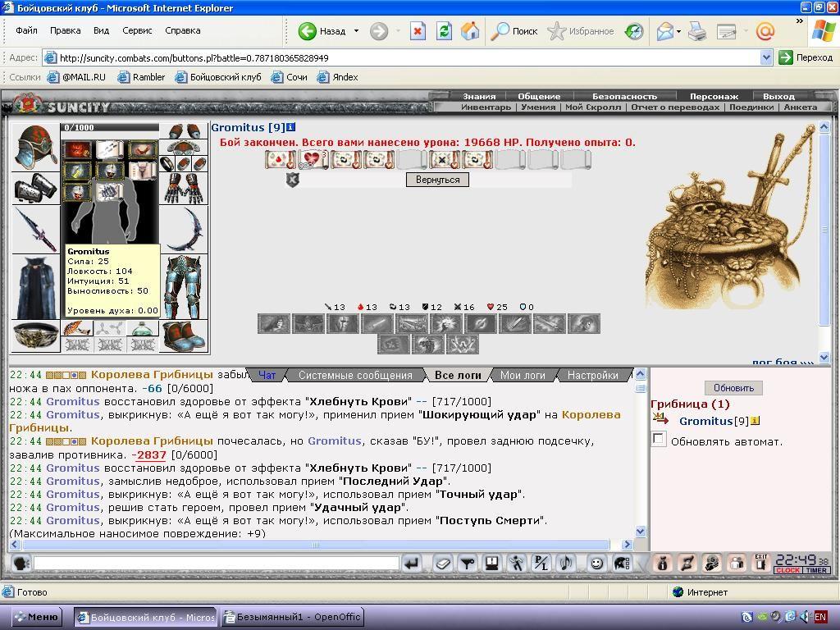Image resolution: width=840 pixels, height=630 pixels.
Task: Click the equipped boots item
Action: (x=184, y=336)
